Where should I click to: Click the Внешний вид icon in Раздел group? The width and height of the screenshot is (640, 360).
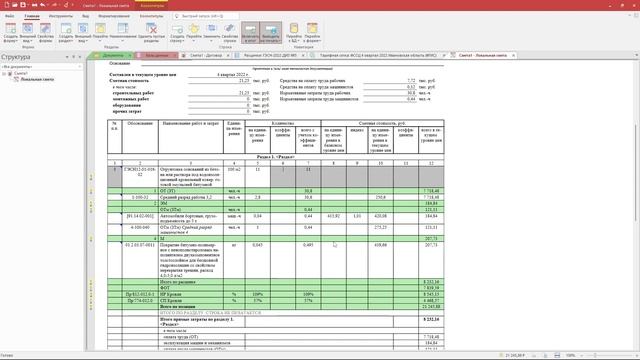click(x=83, y=33)
